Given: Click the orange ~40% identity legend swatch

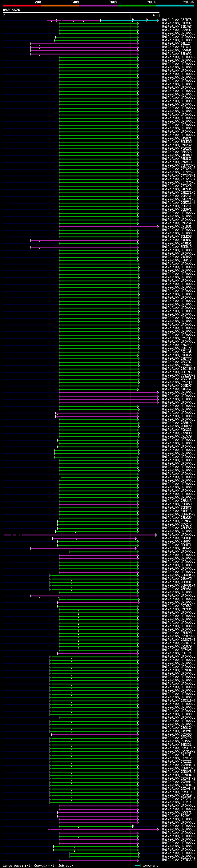Looking at the screenshot, I should [60, 6].
